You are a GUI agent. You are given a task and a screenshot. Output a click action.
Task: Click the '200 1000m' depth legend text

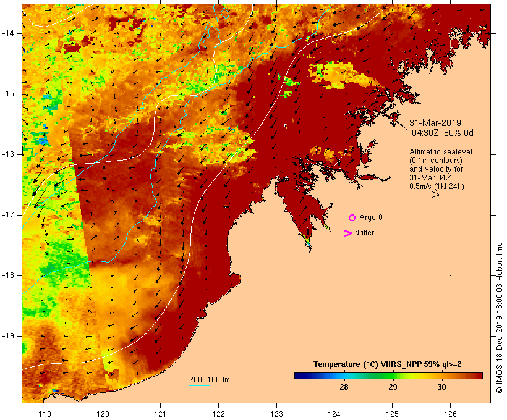[210, 380]
